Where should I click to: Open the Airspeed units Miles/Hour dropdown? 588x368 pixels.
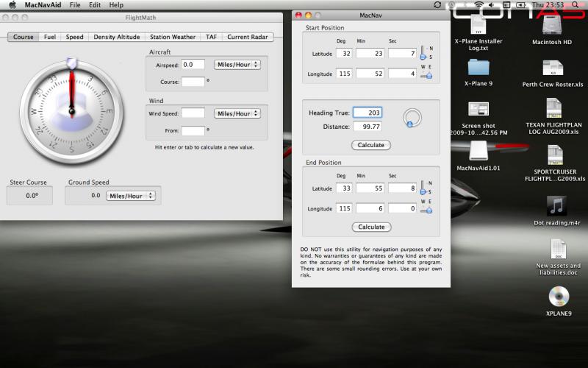[237, 65]
